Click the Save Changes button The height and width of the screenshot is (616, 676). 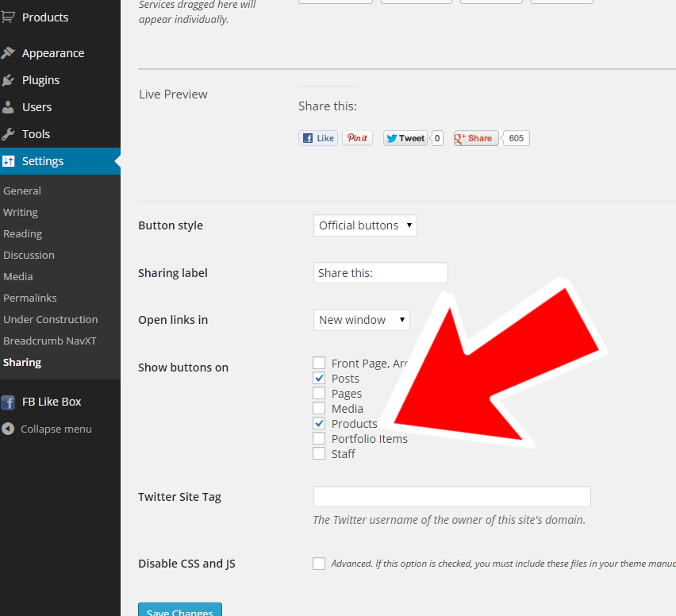coord(179,610)
